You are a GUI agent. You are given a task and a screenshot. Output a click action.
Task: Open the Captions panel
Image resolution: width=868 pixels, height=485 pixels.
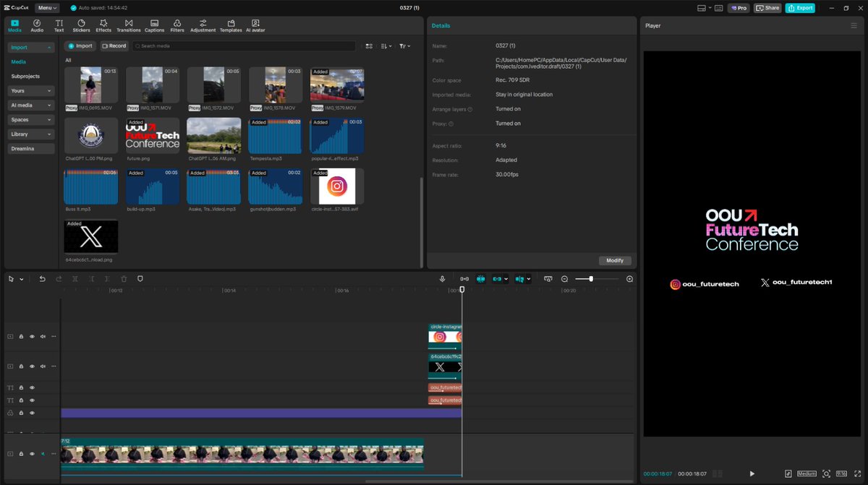pos(155,26)
